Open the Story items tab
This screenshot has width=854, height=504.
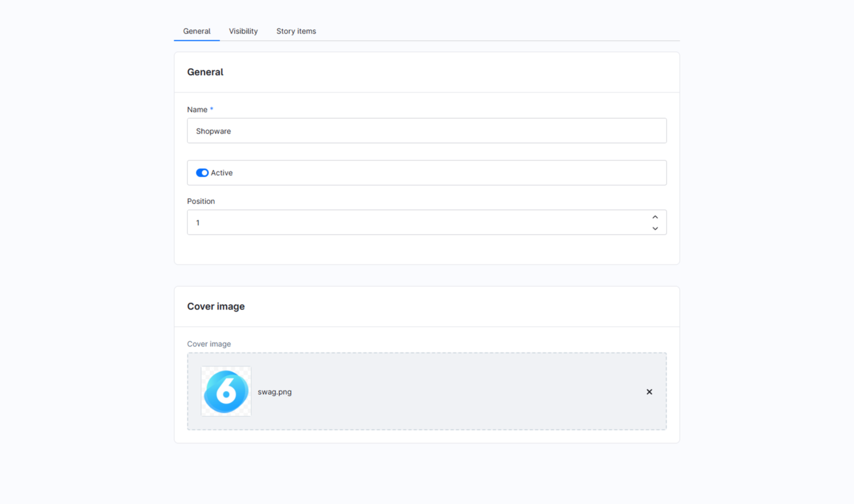[296, 31]
